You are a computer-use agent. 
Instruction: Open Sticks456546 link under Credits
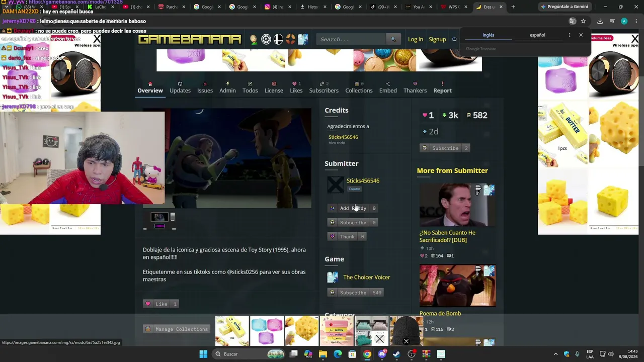coord(343,137)
